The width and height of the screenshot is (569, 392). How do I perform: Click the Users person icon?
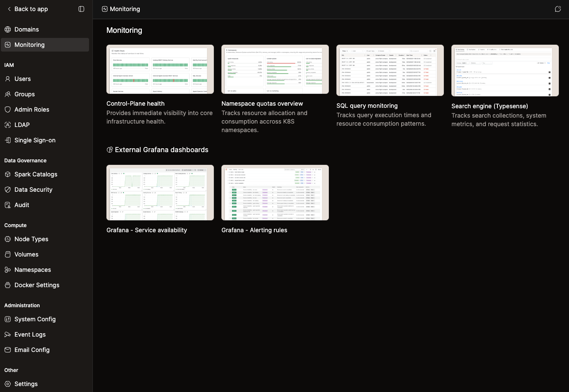point(8,79)
